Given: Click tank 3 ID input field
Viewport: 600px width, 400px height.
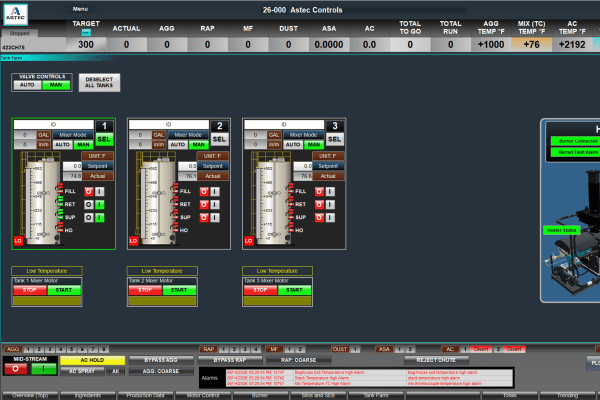Looking at the screenshot, I should tap(284, 125).
